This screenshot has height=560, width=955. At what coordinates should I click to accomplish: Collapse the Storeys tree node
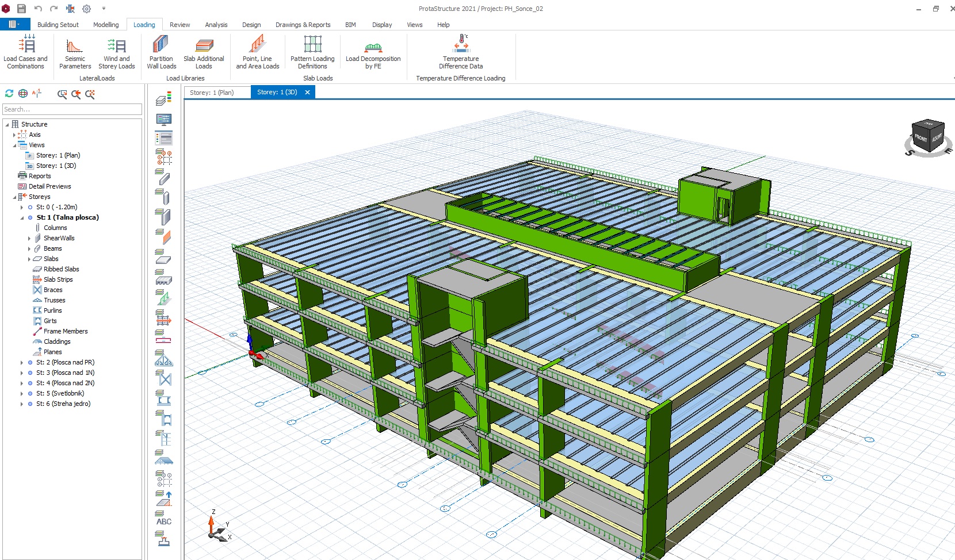coord(14,197)
